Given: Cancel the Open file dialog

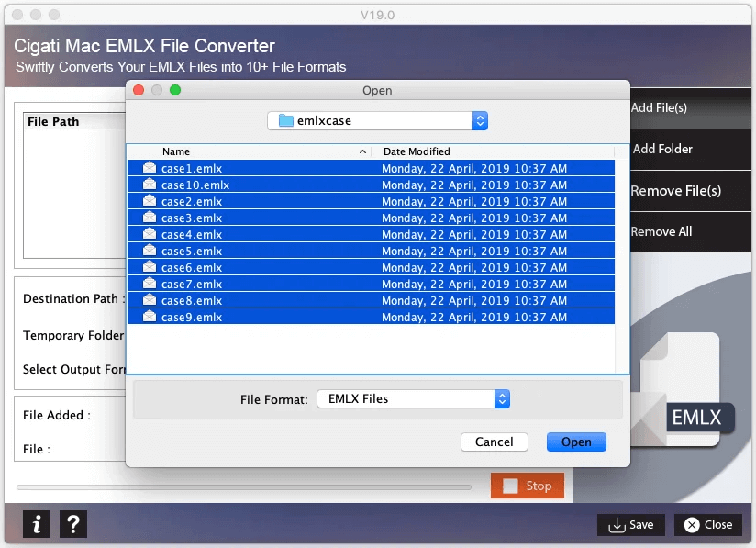Looking at the screenshot, I should tap(495, 442).
